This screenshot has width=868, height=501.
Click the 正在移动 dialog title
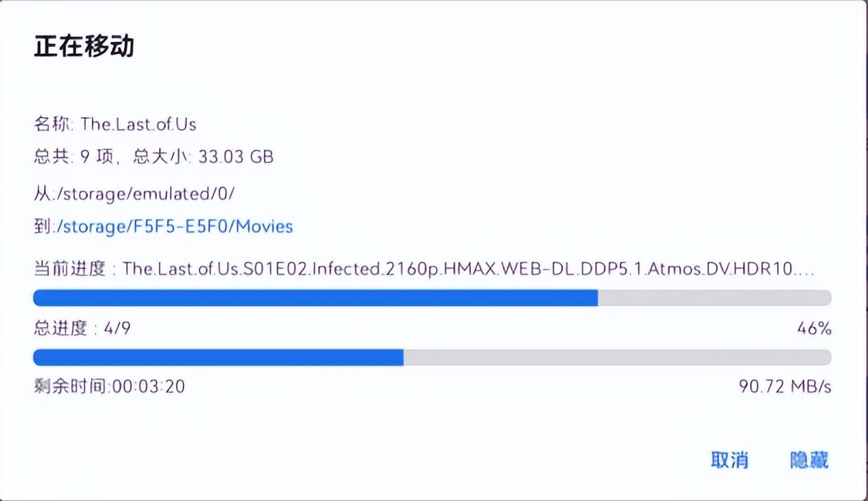(84, 47)
